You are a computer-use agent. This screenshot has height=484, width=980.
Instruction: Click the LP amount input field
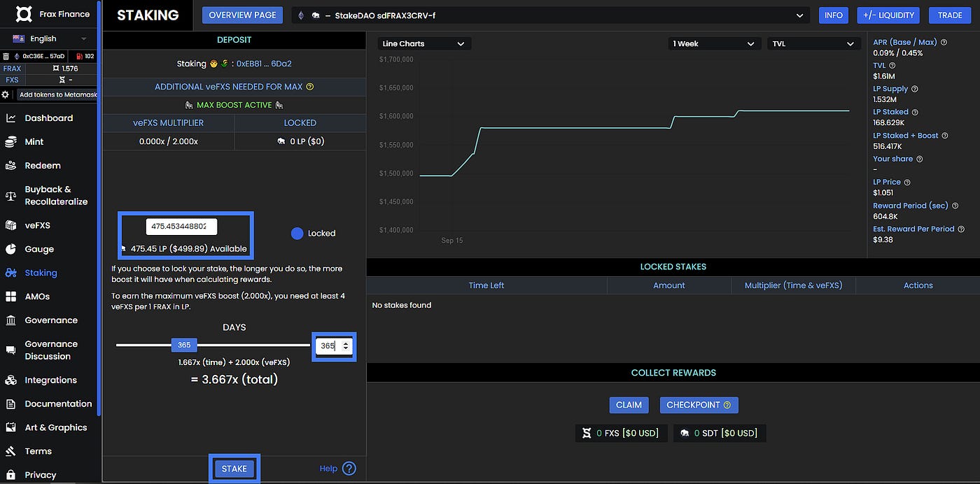[182, 227]
